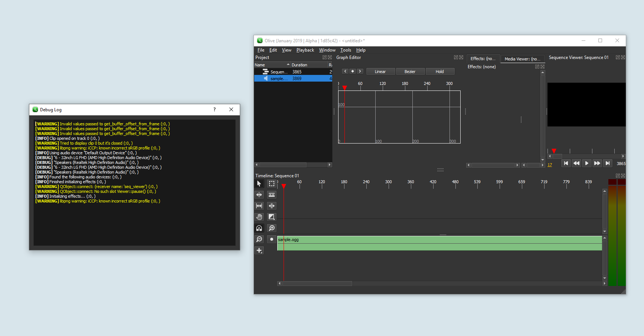The image size is (644, 336).
Task: Close the Debug Log window
Action: click(231, 109)
